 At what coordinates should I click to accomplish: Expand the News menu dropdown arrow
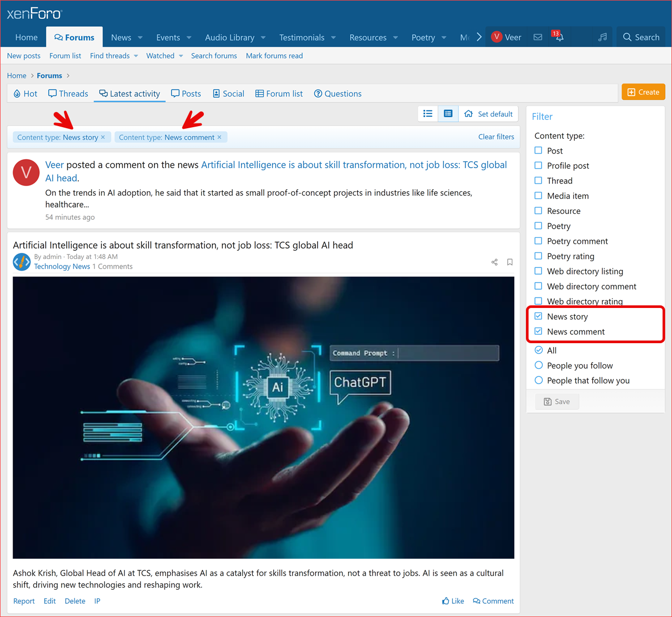(x=140, y=38)
